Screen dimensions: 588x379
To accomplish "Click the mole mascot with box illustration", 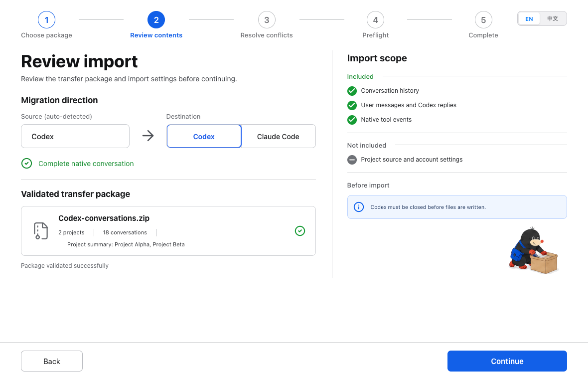I will (533, 250).
